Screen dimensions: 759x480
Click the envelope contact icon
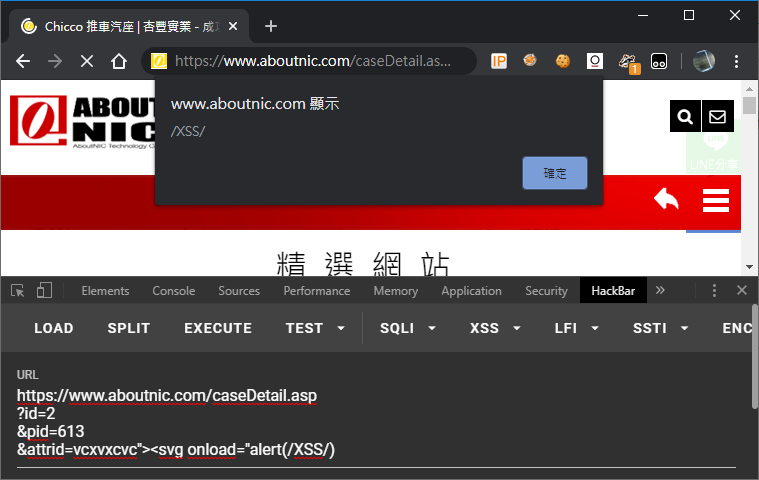pos(717,116)
